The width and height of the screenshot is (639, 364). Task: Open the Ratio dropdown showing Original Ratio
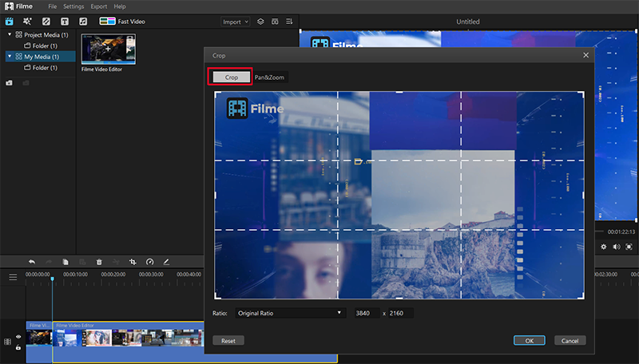tap(290, 313)
